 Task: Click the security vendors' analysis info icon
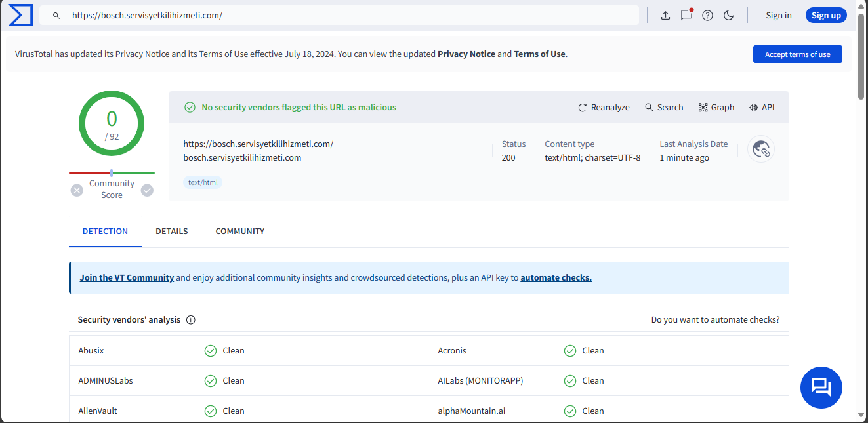click(191, 320)
